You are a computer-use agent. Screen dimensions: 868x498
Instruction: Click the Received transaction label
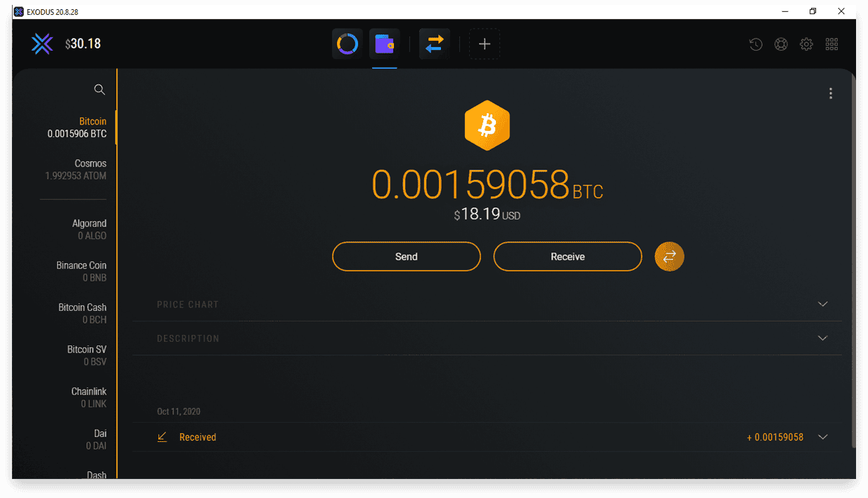pyautogui.click(x=198, y=437)
